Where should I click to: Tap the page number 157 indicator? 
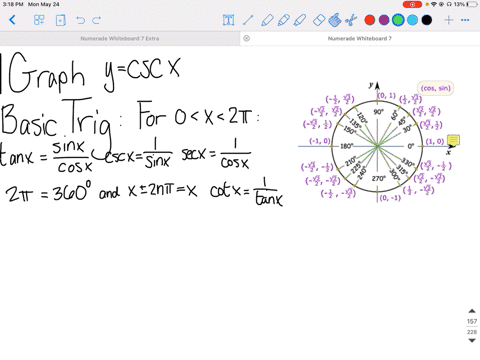[472, 322]
